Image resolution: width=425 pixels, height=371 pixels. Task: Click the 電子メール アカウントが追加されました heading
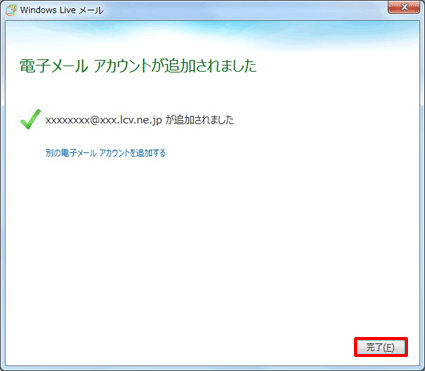click(138, 66)
